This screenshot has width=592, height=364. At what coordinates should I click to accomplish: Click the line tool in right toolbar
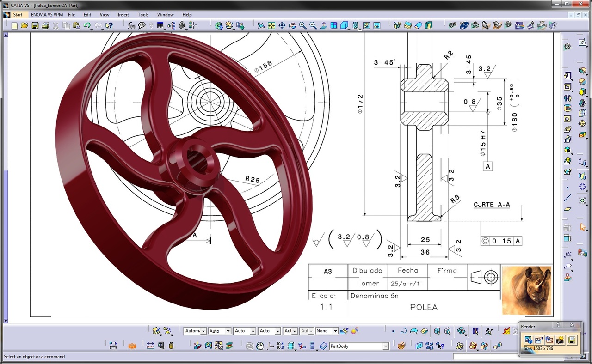567,198
